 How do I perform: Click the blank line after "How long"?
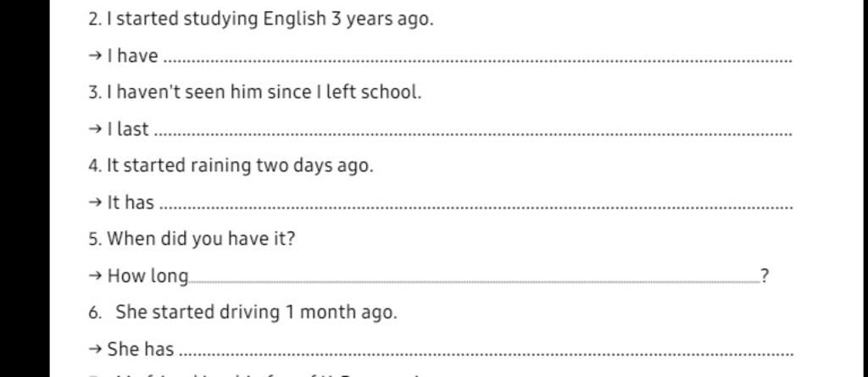(475, 282)
